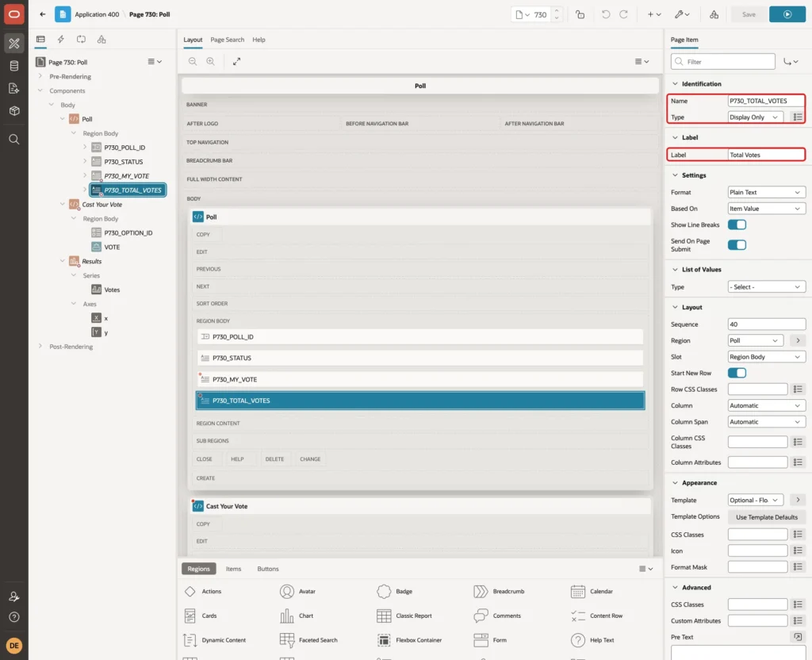
Task: Open the Dynamic Actions lightning tab icon
Action: (60, 40)
